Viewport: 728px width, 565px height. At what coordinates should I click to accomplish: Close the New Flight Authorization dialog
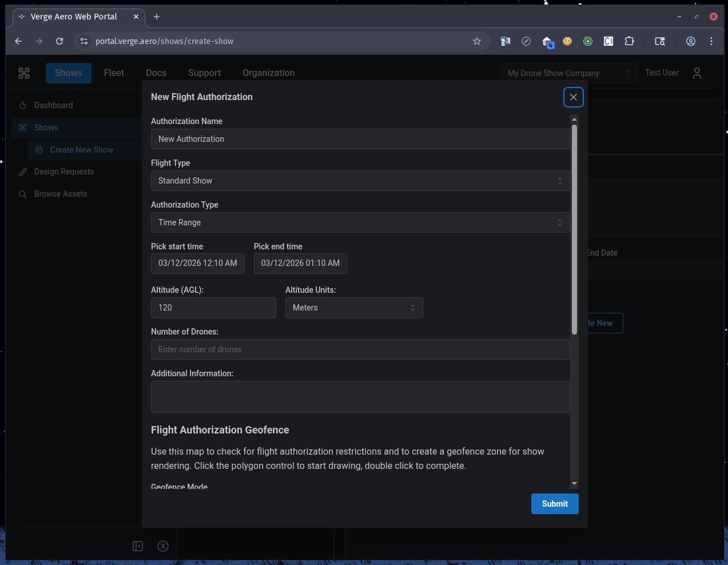pos(573,97)
